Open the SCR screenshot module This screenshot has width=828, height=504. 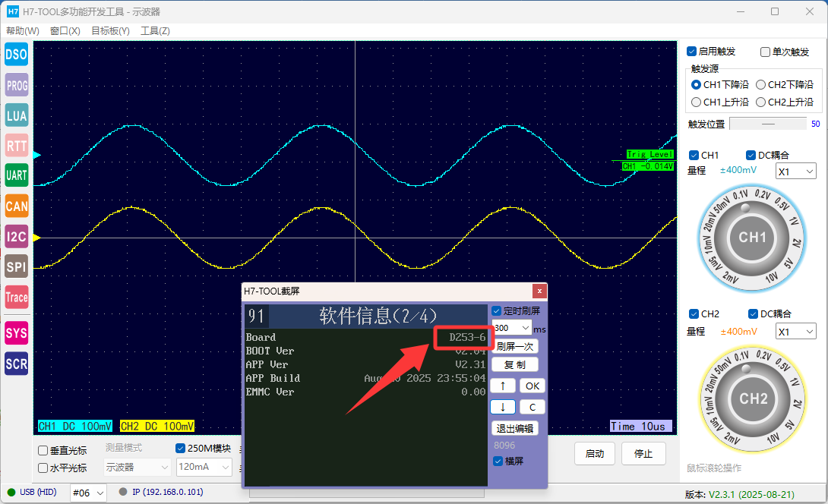tap(17, 364)
